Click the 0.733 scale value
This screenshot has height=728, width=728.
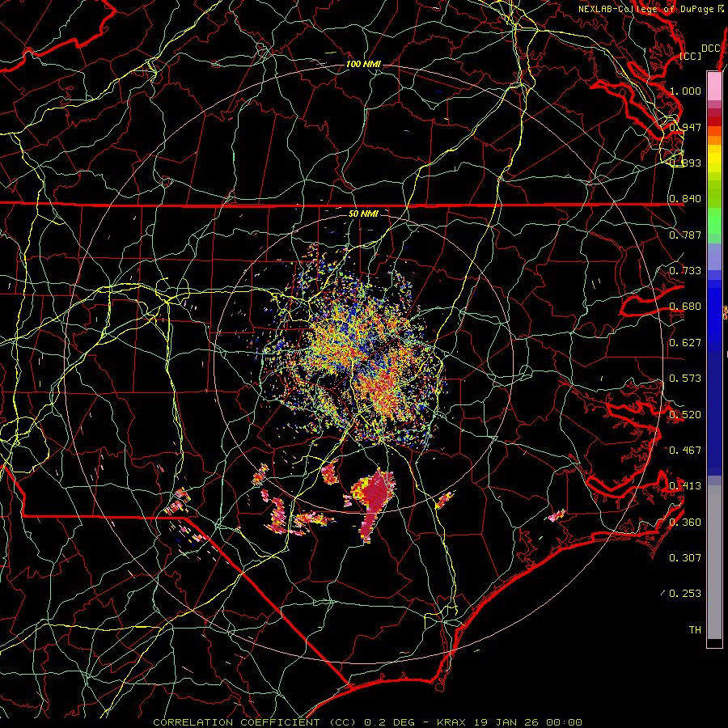[x=685, y=271]
